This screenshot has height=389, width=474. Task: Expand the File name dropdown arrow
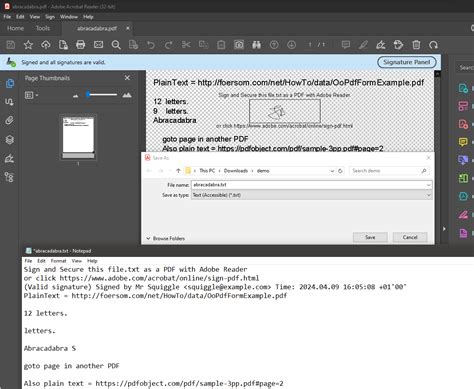click(428, 185)
